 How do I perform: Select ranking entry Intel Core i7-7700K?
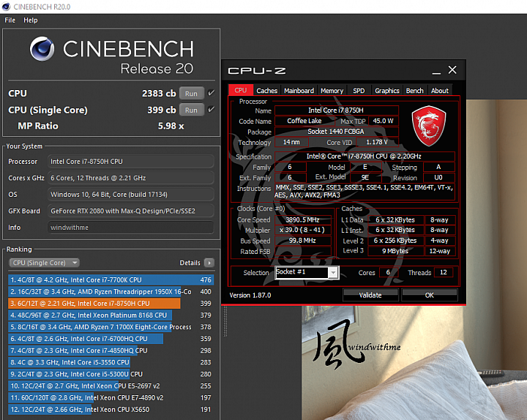pyautogui.click(x=111, y=280)
